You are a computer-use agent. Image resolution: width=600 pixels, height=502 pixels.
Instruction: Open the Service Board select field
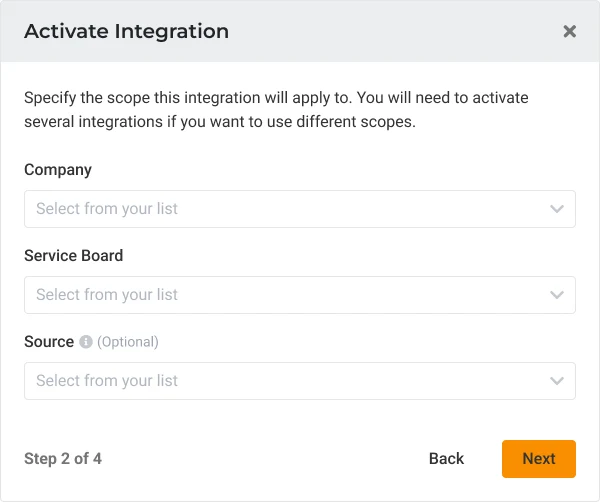pos(299,295)
